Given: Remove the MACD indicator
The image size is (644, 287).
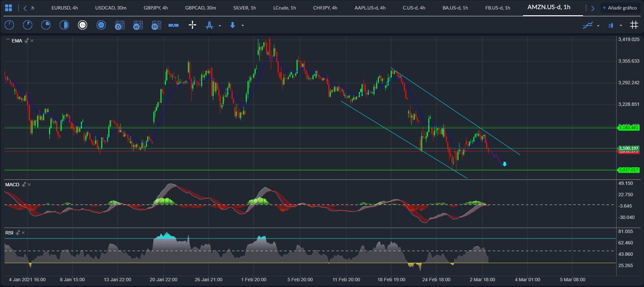Looking at the screenshot, I should pyautogui.click(x=29, y=185).
